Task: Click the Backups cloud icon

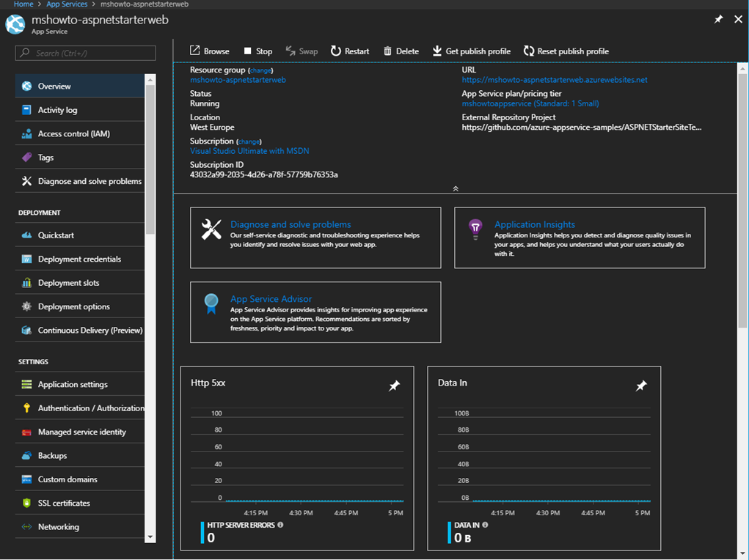Action: [x=26, y=455]
